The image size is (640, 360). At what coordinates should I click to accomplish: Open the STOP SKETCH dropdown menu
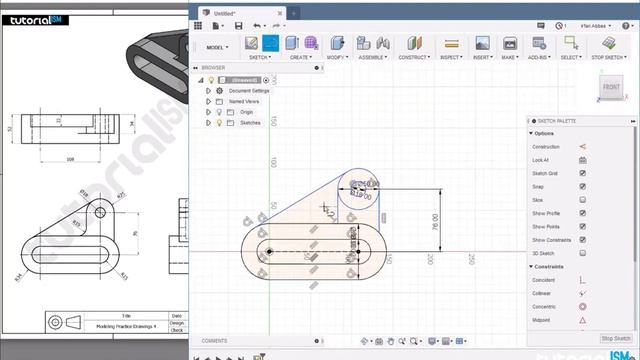pyautogui.click(x=609, y=58)
